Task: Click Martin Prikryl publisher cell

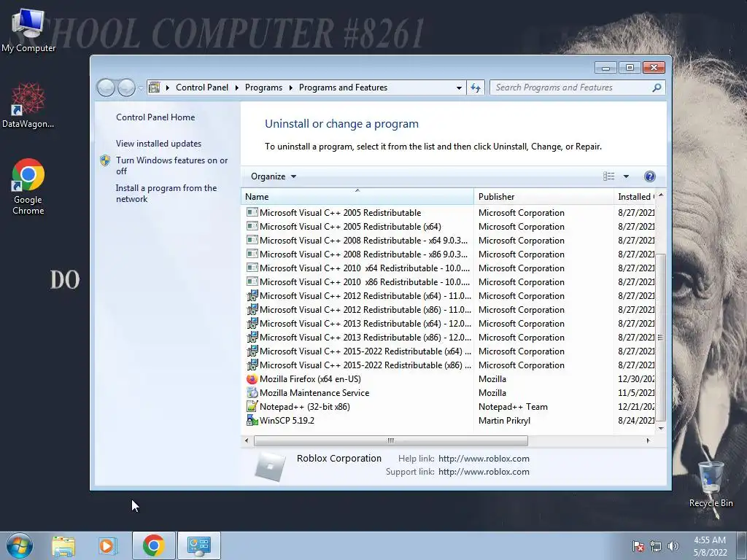Action: click(x=504, y=421)
